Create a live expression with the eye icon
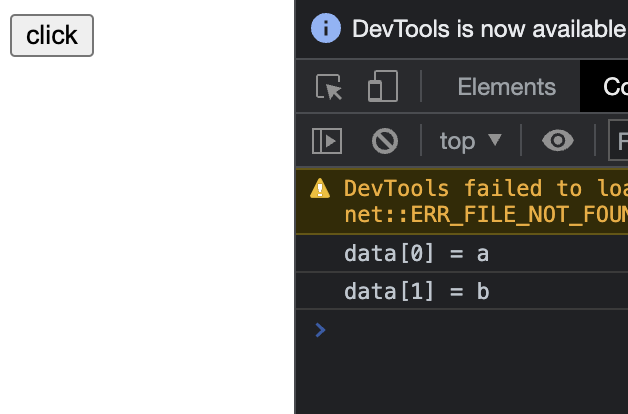 pos(557,141)
